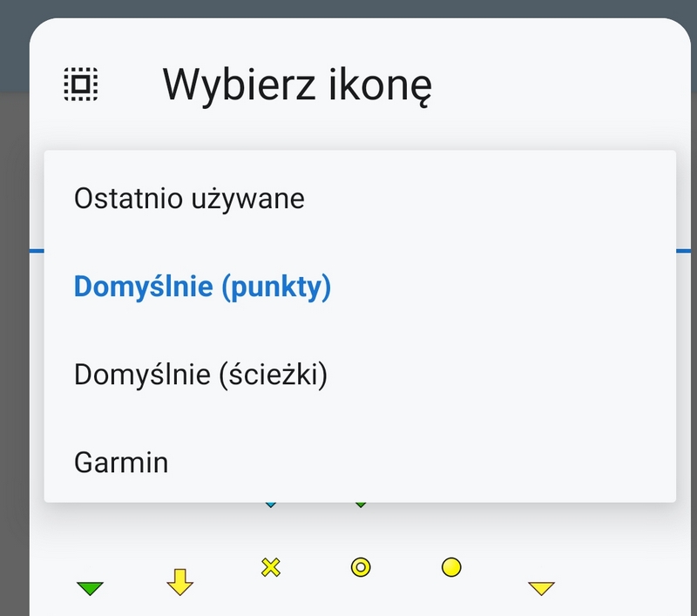Open the Garmin icon set
Viewport: 697px width, 616px height.
pos(121,462)
